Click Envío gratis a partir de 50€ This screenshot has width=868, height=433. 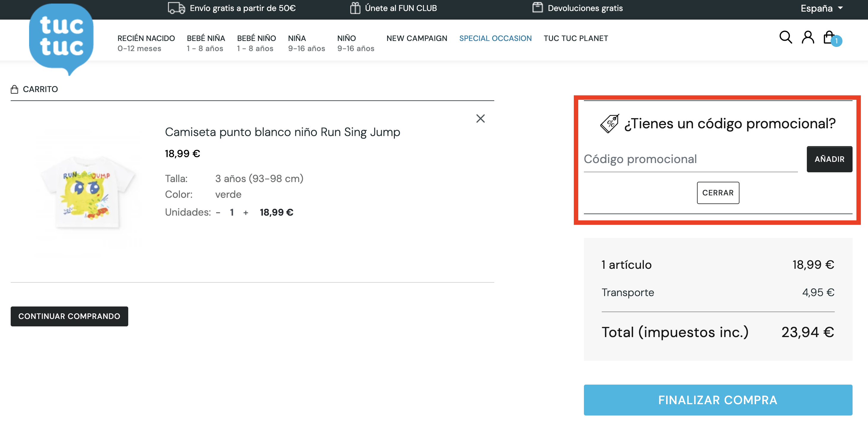(243, 8)
